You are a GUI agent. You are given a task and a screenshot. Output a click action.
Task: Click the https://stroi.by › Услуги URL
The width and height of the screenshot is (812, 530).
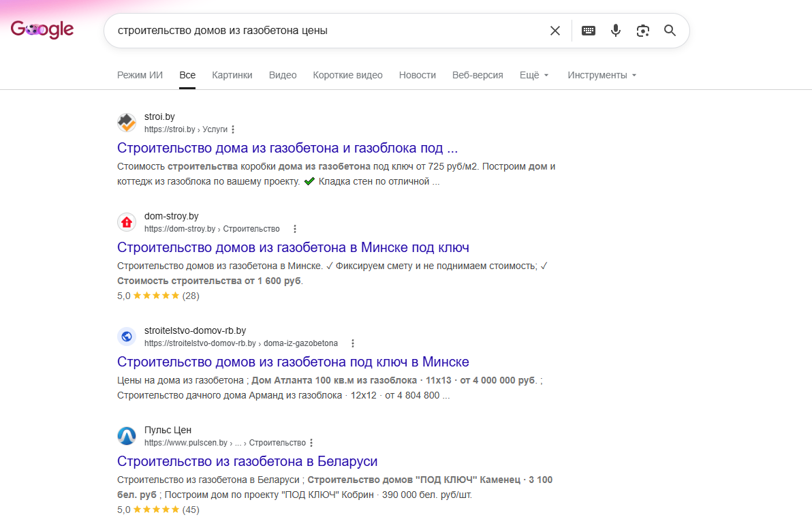pos(186,129)
